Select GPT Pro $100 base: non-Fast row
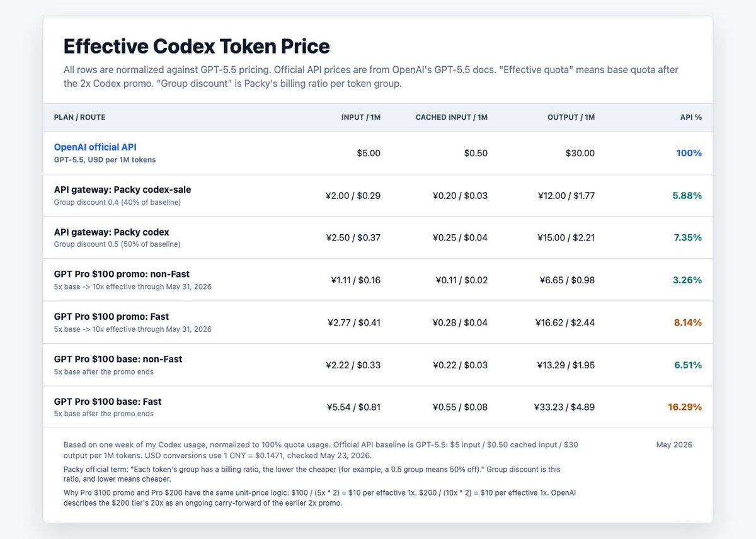This screenshot has height=539, width=756. click(378, 365)
